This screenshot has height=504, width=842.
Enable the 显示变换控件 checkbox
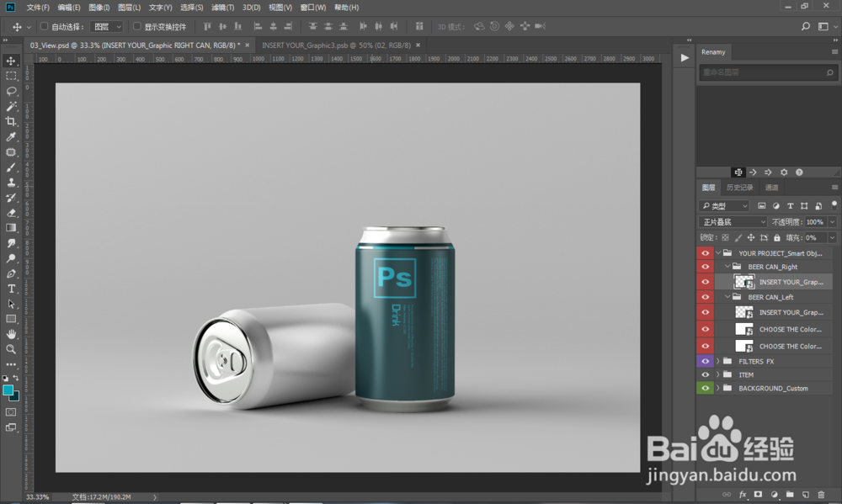137,26
